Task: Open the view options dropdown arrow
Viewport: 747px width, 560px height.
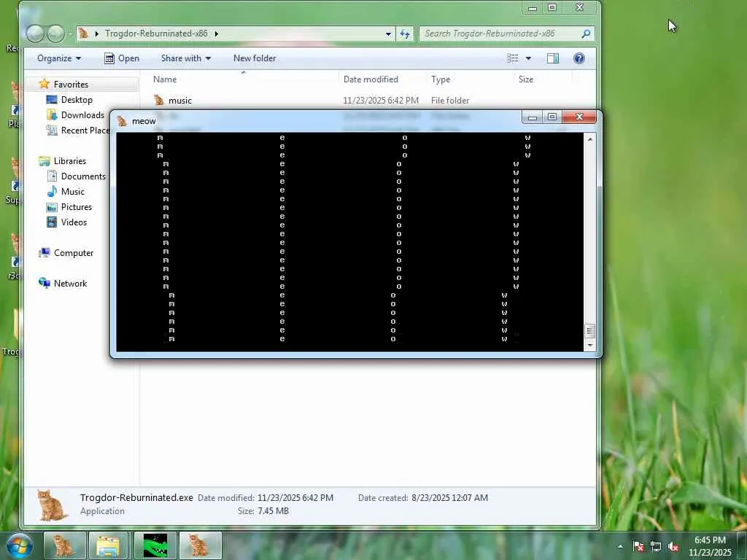Action: [x=528, y=58]
